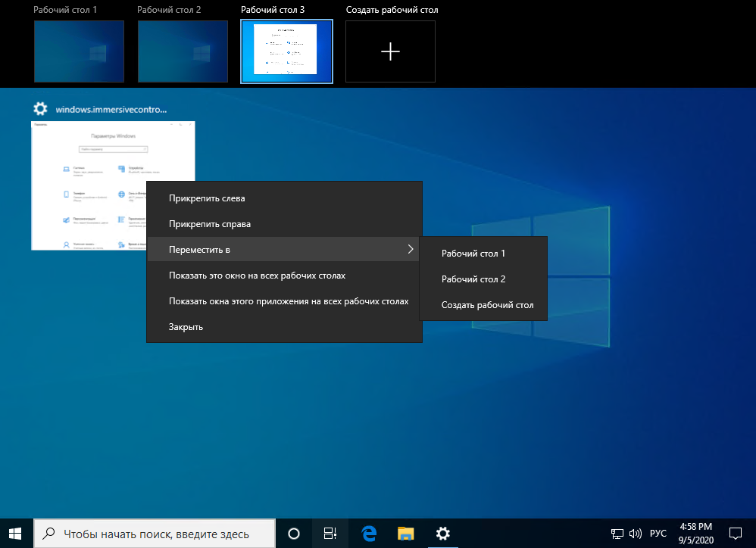The image size is (756, 548).
Task: Open Cortana circle icon in taskbar
Action: coord(294,534)
